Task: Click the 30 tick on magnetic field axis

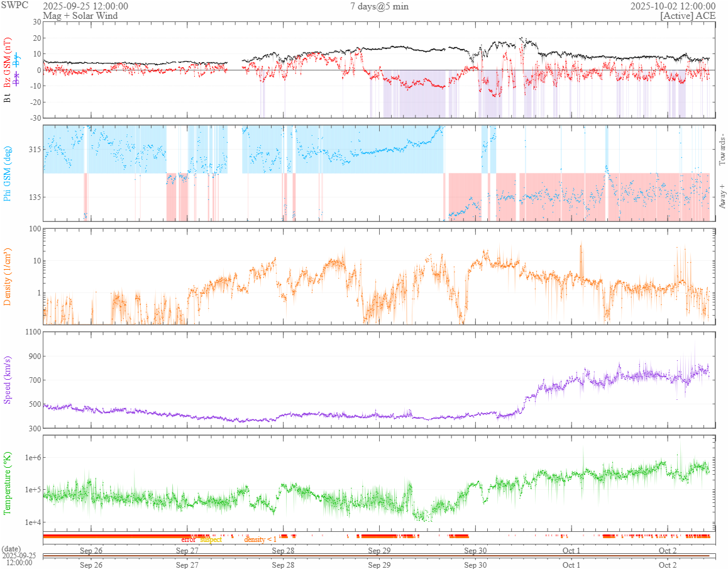Action: click(36, 22)
